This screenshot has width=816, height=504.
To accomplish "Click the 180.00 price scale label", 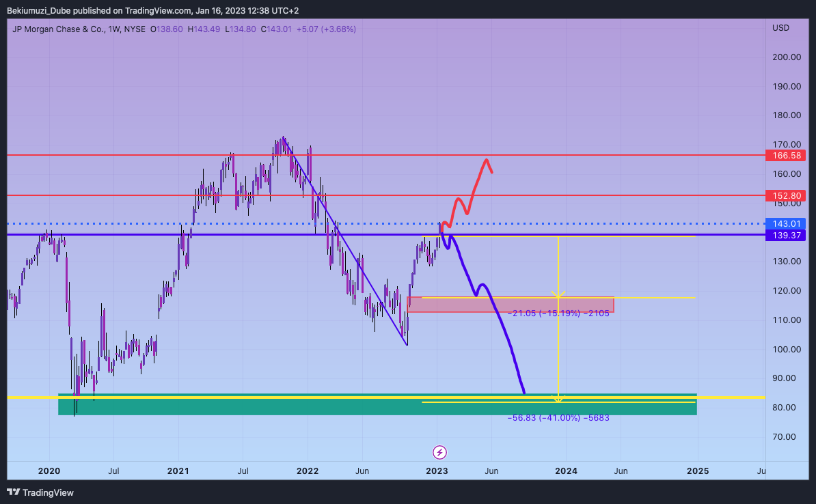I will click(x=787, y=115).
